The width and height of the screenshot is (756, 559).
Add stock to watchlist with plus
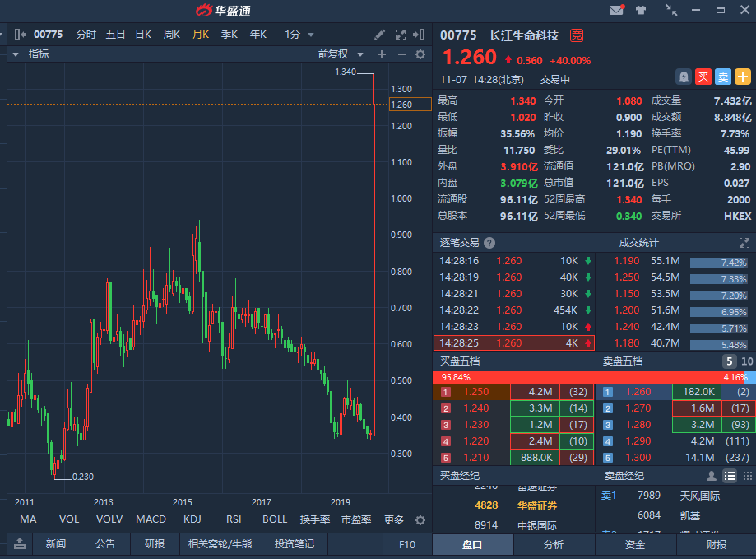click(743, 77)
